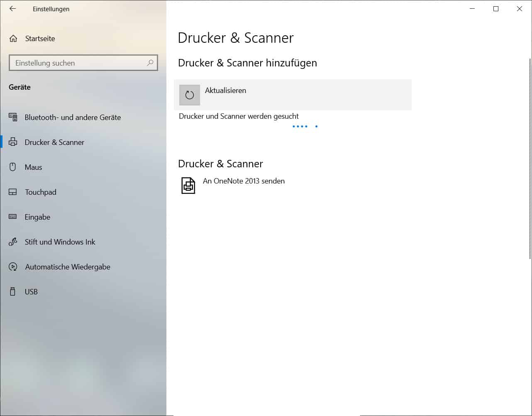Click the Geräte section heading

(20, 87)
